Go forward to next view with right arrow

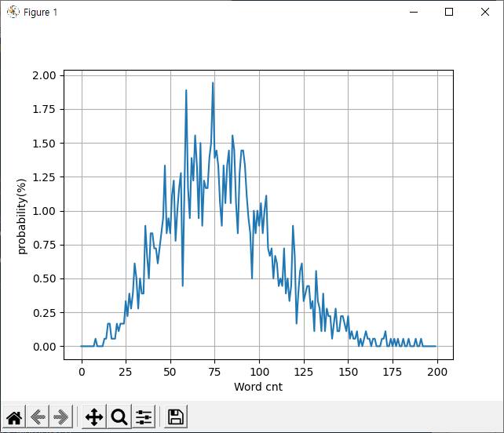point(61,417)
